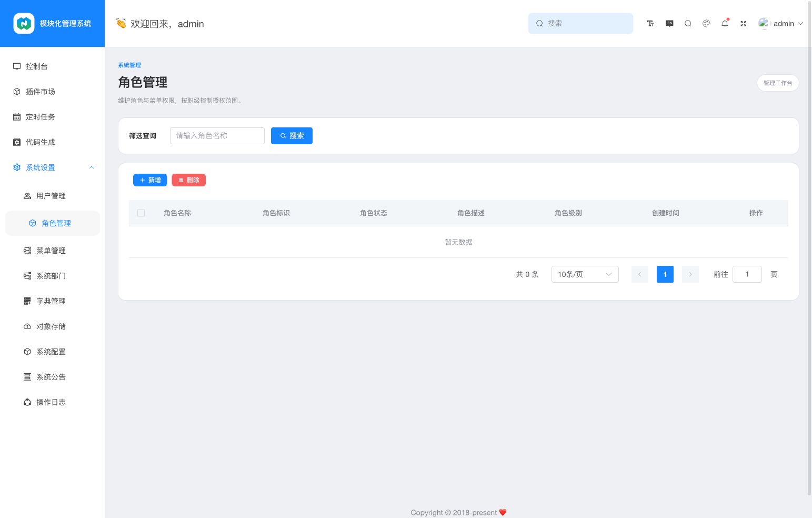Open the 管理工作台 button
The height and width of the screenshot is (518, 812).
pos(778,83)
